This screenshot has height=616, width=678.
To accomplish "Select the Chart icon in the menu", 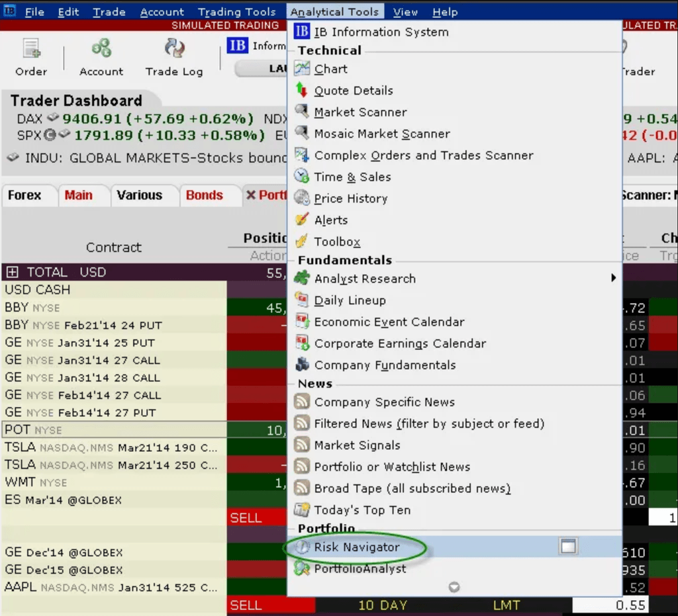I will [301, 68].
